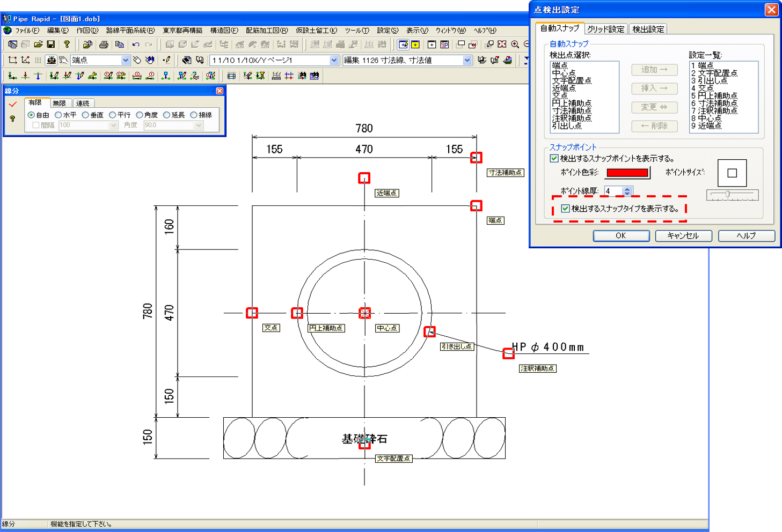Click the zoom in magnifier icon
782x532 pixels.
515,44
